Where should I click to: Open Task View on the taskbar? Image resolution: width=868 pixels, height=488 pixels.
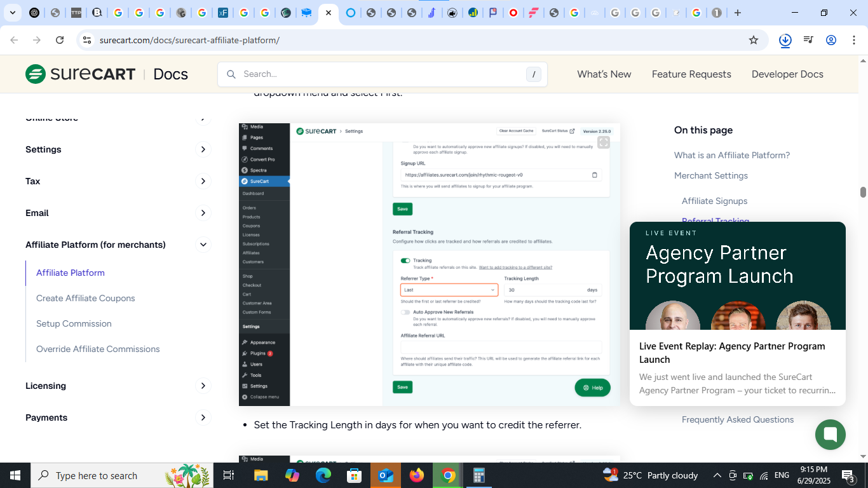[x=229, y=475]
